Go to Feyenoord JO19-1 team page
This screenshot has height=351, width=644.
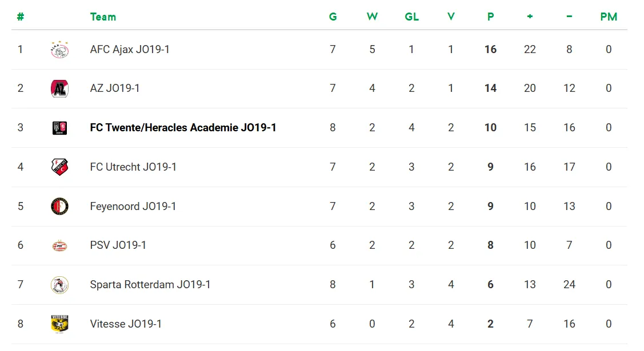coord(133,206)
